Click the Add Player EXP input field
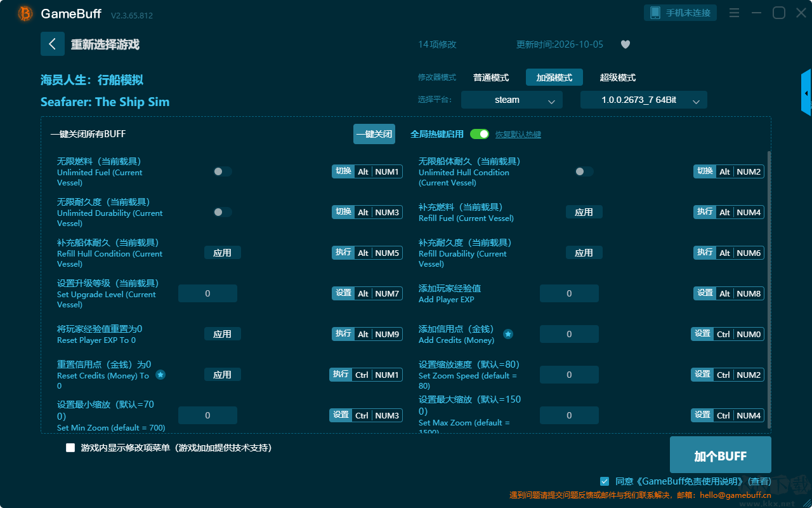Screen dimensions: 812x508 point(569,293)
